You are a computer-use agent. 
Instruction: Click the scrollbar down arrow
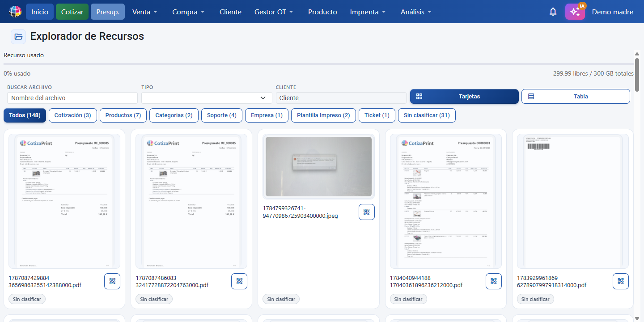(x=637, y=318)
